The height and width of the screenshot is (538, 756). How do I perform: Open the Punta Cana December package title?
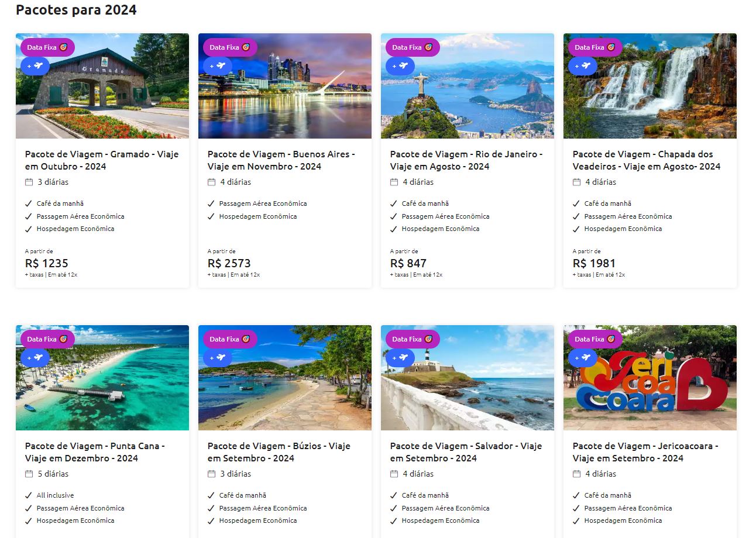click(x=95, y=452)
